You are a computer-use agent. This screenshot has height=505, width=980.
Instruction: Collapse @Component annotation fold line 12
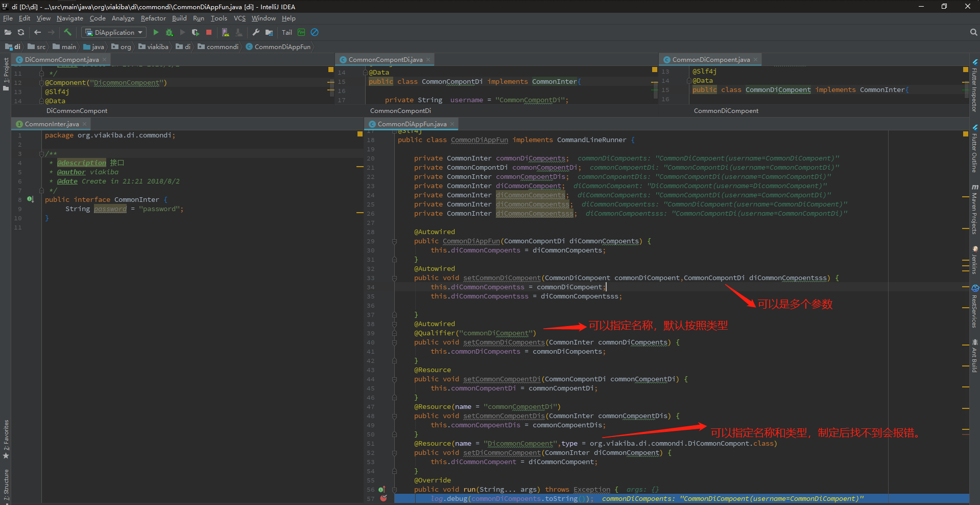41,83
